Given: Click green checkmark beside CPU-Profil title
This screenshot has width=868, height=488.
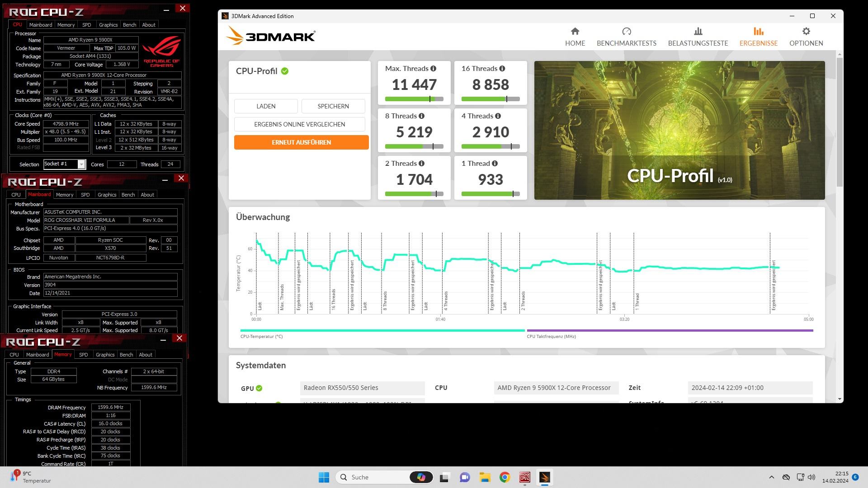Looking at the screenshot, I should click(x=285, y=71).
